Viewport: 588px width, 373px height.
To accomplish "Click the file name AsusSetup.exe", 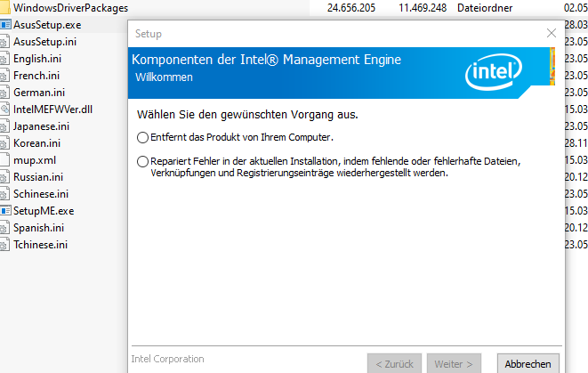I will coord(47,25).
